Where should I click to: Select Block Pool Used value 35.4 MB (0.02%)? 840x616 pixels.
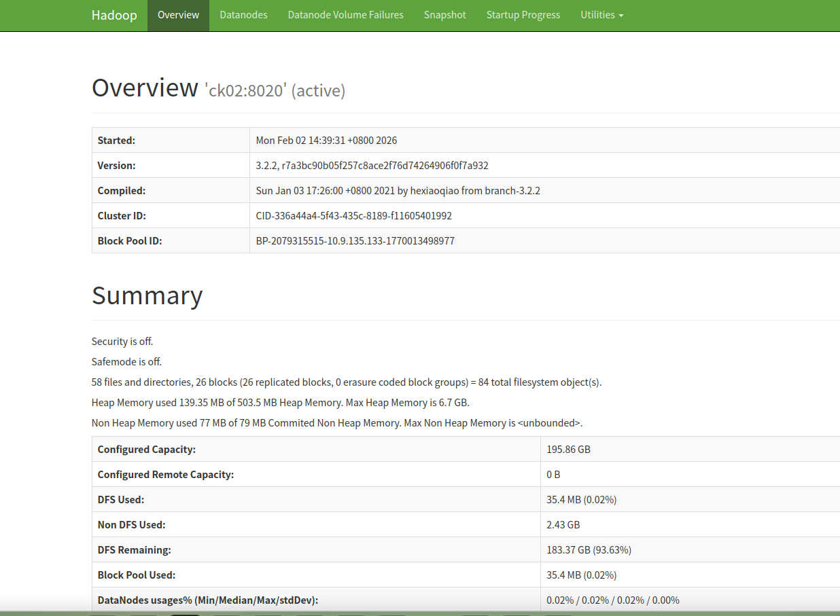coord(582,575)
